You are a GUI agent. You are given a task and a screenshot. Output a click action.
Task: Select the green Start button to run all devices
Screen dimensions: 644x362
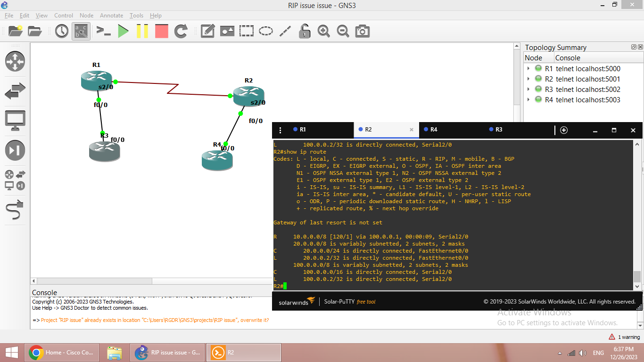coord(124,31)
